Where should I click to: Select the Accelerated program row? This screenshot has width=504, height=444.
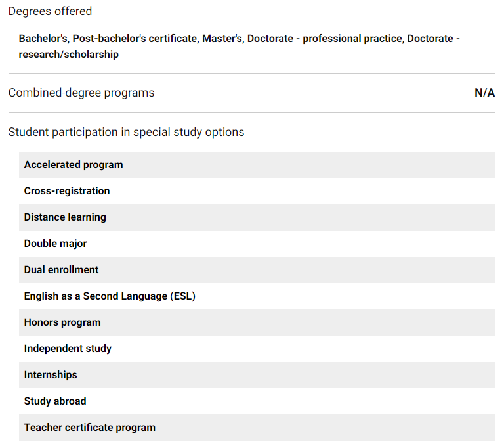73,165
